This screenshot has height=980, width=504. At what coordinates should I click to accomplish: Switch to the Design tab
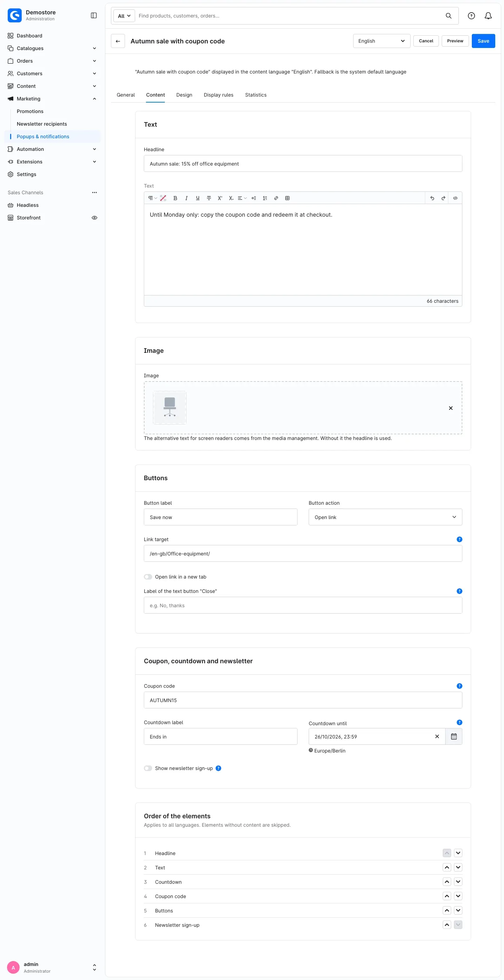point(184,95)
